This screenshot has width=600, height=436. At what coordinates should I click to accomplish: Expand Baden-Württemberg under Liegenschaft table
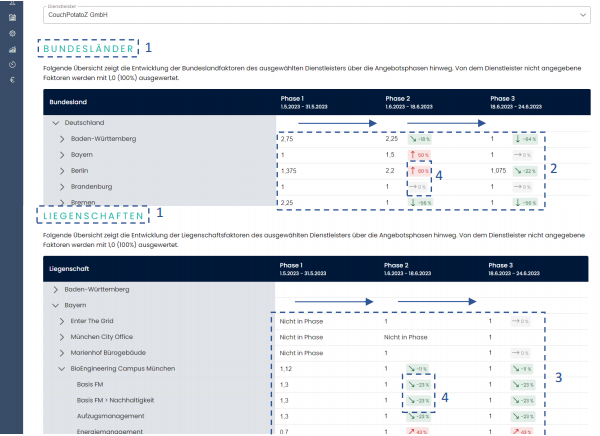55,289
